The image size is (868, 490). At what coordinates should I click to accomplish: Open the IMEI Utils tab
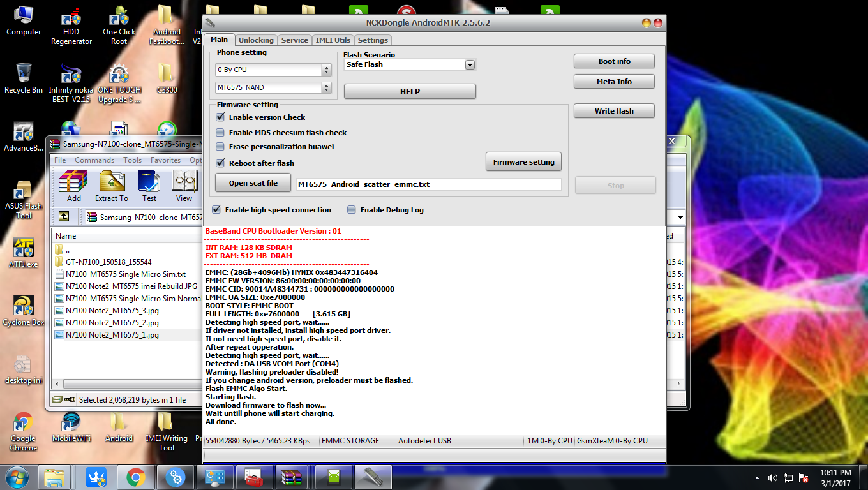pyautogui.click(x=333, y=40)
